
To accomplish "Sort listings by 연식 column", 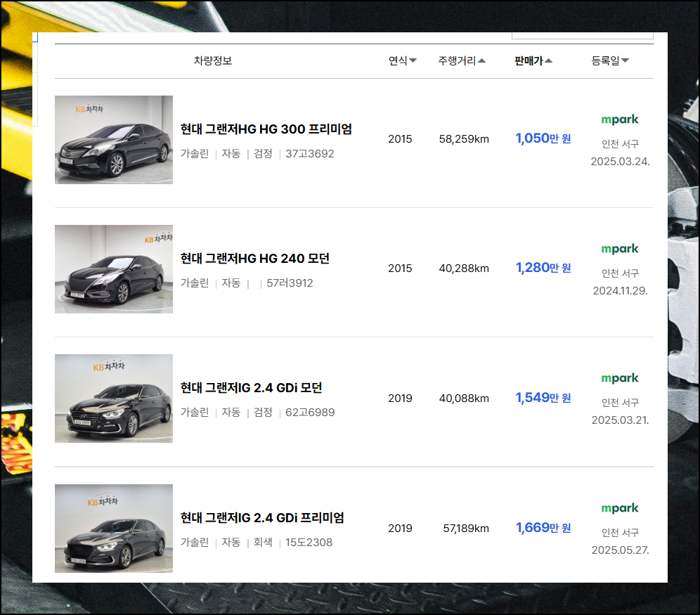I will pos(402,60).
